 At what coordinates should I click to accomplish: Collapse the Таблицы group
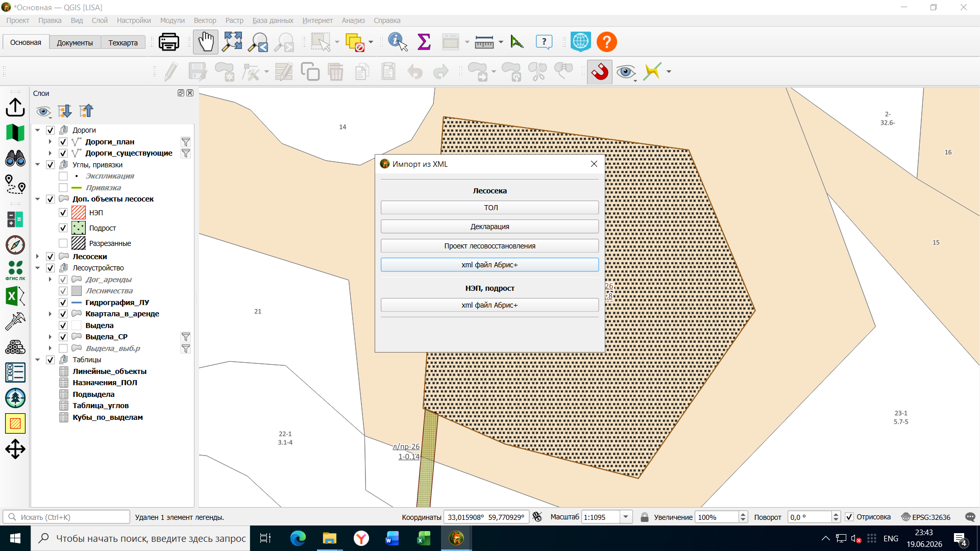coord(38,360)
